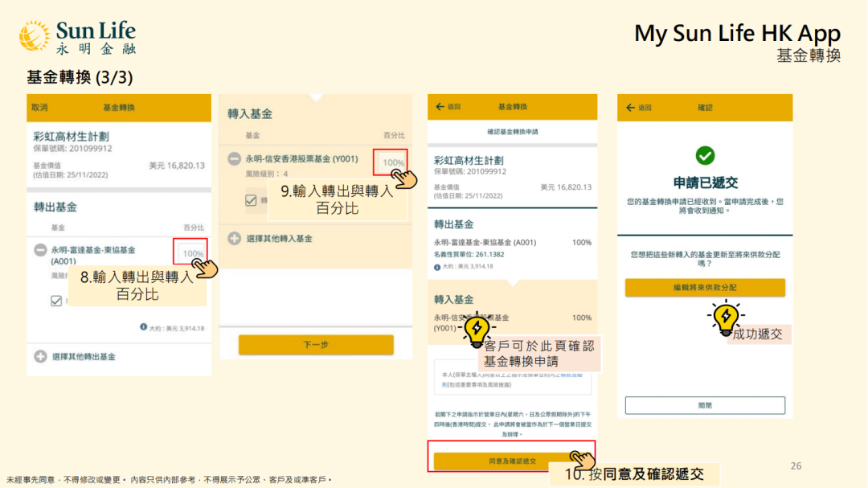Viewport: 868px width, 488px height.
Task: Tap plus icon beside 選擇其他轉入基金
Action: coord(234,239)
